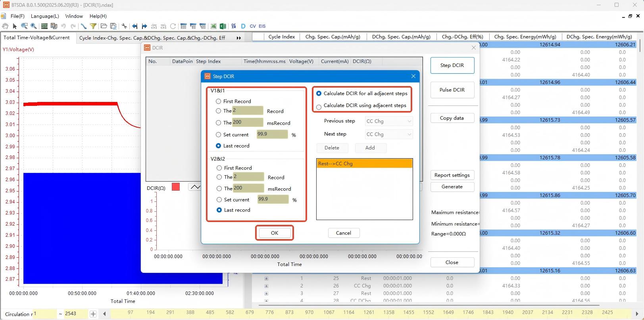Select V2&I2 Set current radio option

219,200
